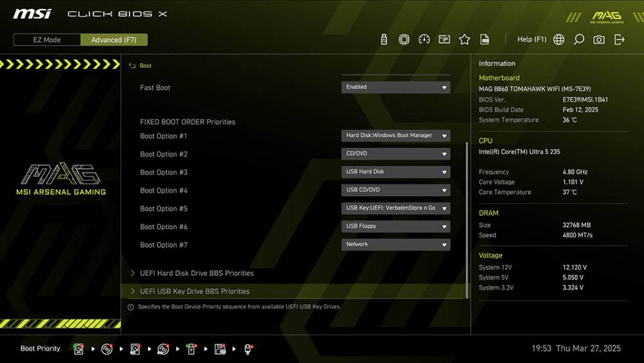The image size is (644, 363).
Task: Click the Motherboard heading in Information
Action: click(499, 77)
